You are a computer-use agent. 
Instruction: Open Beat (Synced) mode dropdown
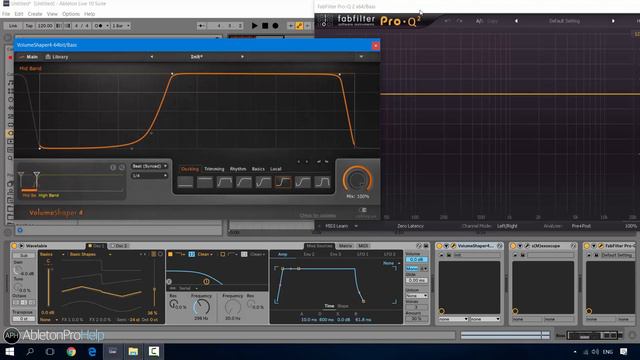click(149, 166)
